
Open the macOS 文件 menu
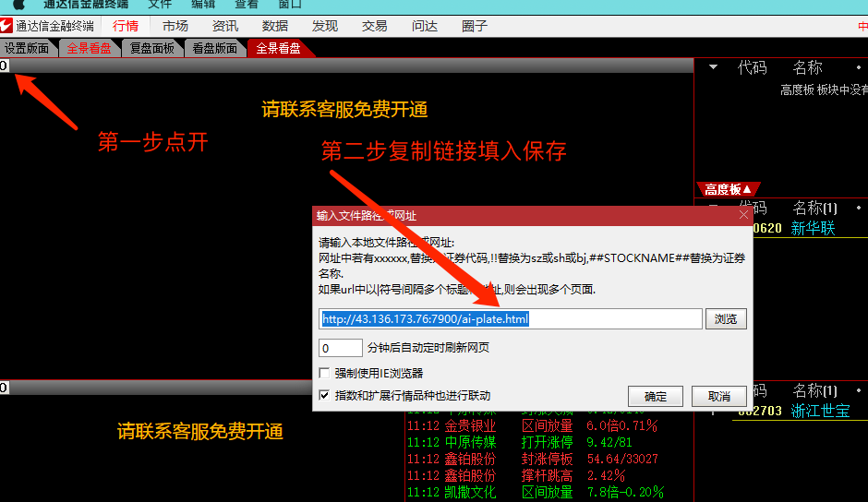(x=160, y=5)
